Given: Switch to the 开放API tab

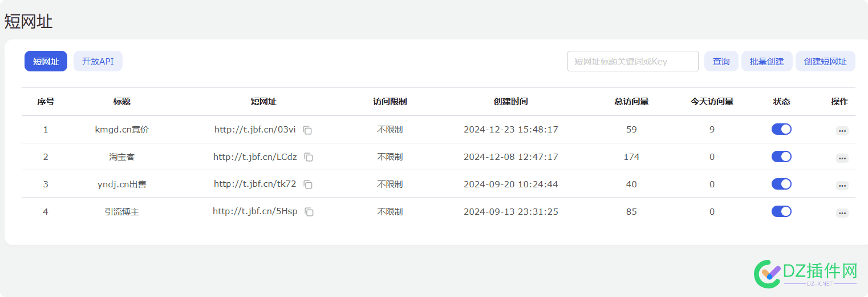Looking at the screenshot, I should (x=98, y=61).
